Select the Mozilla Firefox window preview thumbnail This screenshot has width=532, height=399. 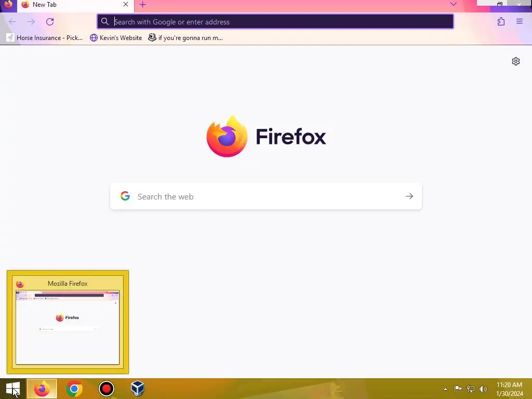click(x=68, y=322)
